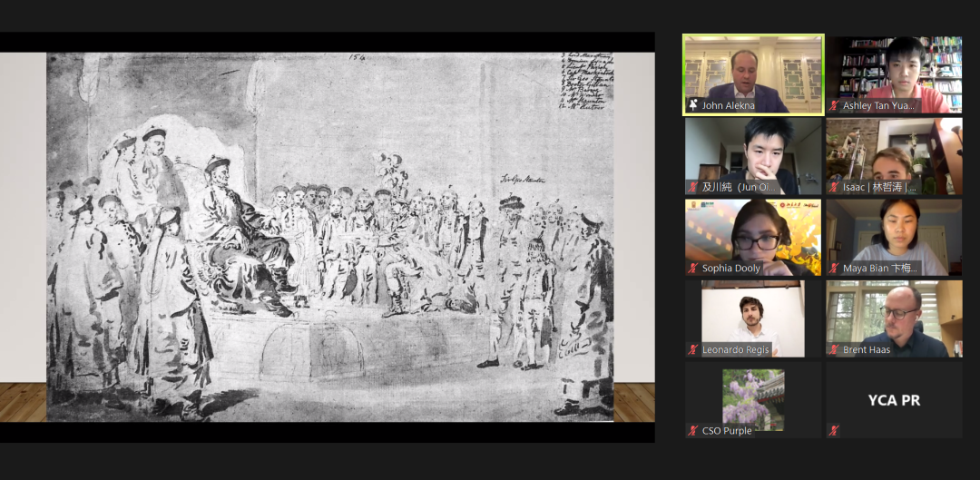The height and width of the screenshot is (480, 980).
Task: Select Leonardo Regis's video tile
Action: [753, 318]
